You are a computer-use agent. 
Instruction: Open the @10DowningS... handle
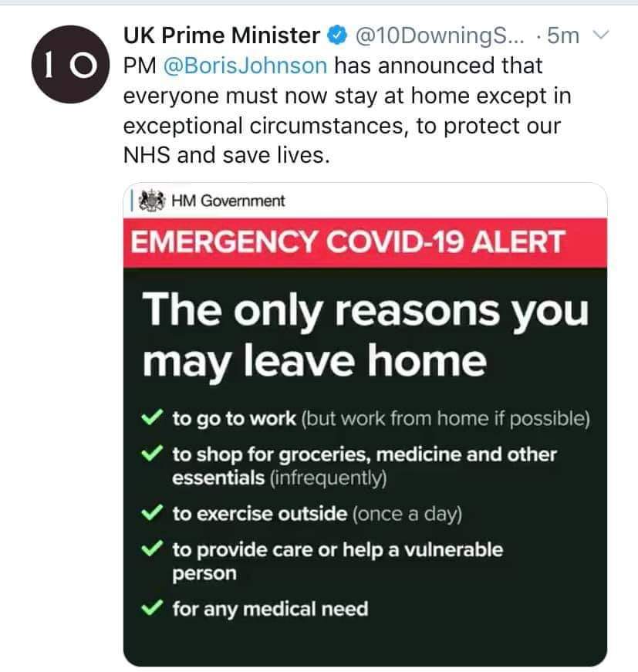439,36
